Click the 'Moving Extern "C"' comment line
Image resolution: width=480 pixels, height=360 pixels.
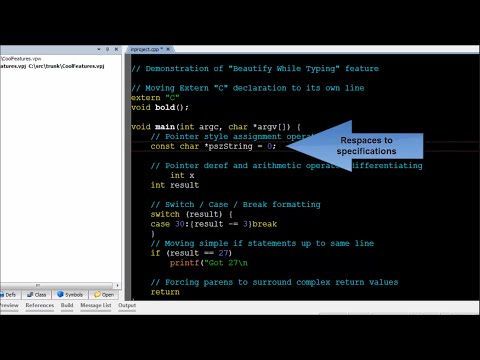click(x=248, y=88)
